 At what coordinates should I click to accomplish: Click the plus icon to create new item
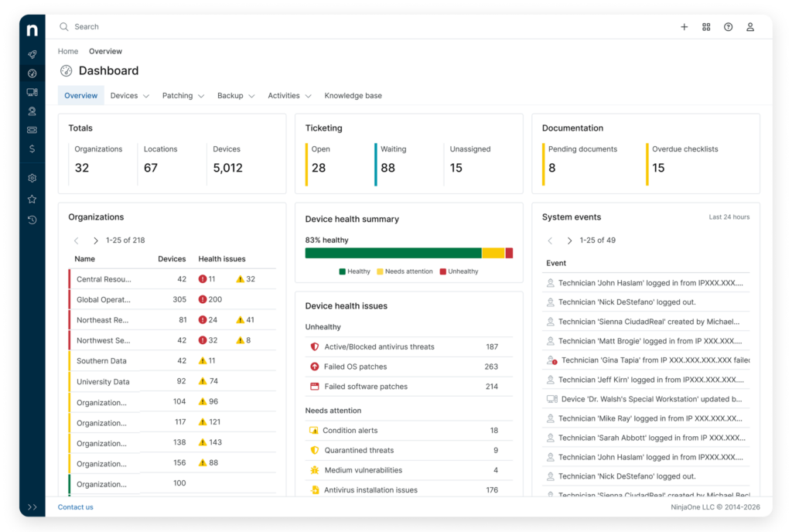[x=684, y=26]
